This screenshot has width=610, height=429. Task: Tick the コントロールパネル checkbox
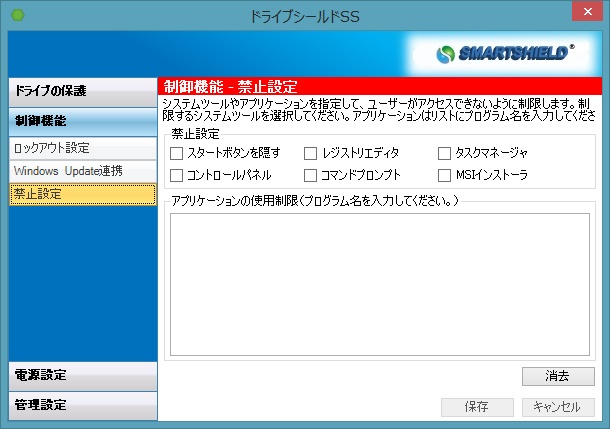click(x=177, y=175)
